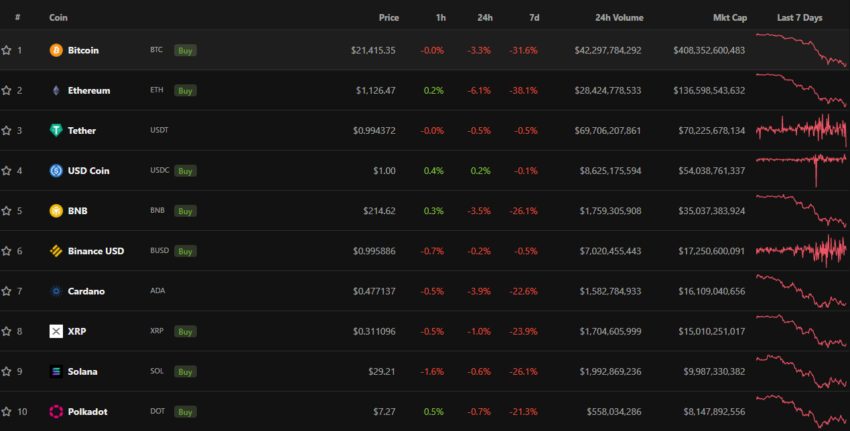Sort by 24h Volume column header
Screen dimensions: 850x431
(x=619, y=17)
